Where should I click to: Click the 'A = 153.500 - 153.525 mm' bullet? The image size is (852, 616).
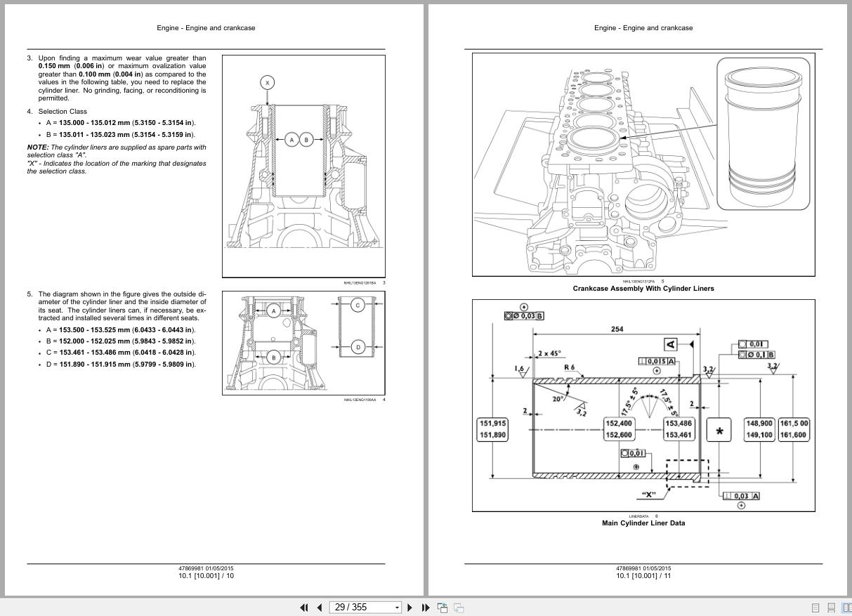(121, 330)
